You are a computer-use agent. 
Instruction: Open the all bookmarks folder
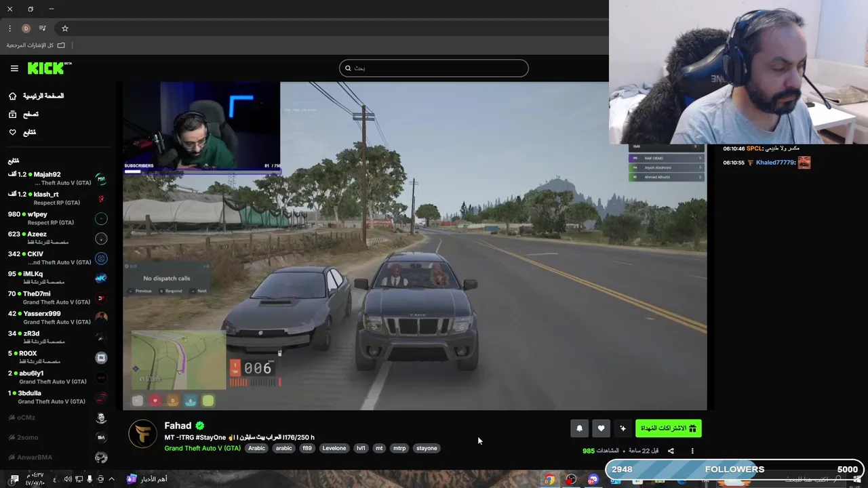36,45
